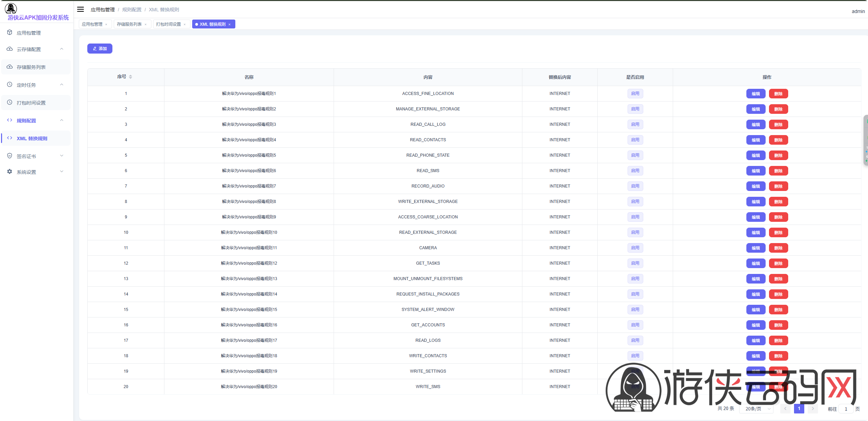Toggle 启用 status tag for row 1
The height and width of the screenshot is (421, 868).
coord(635,94)
